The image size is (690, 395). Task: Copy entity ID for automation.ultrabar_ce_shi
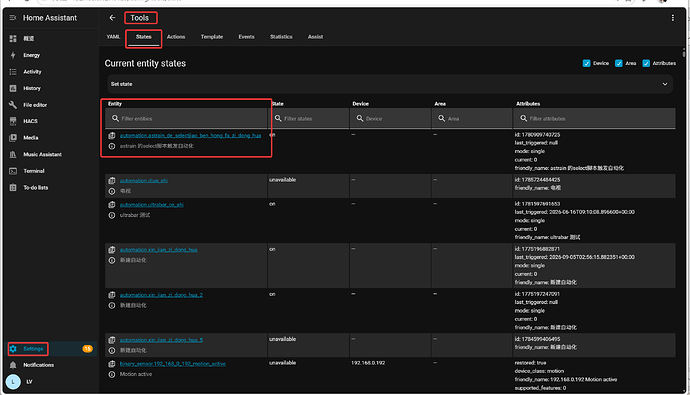coord(112,205)
